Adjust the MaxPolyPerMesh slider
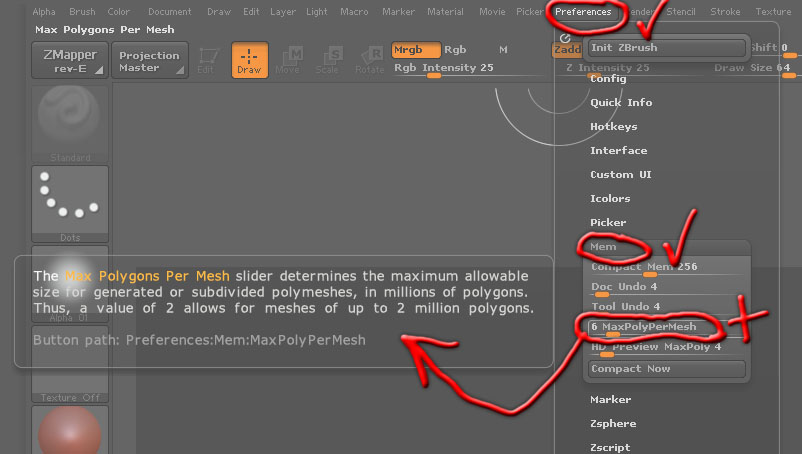Viewport: 802px width, 454px height. click(666, 328)
